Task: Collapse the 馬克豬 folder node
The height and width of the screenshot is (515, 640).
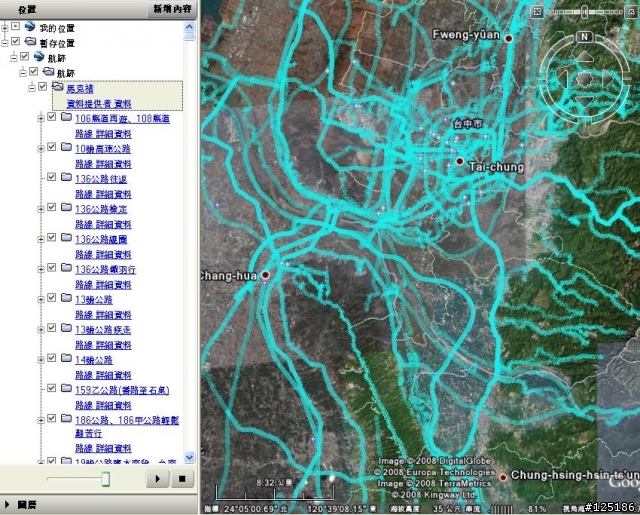Action: click(32, 88)
